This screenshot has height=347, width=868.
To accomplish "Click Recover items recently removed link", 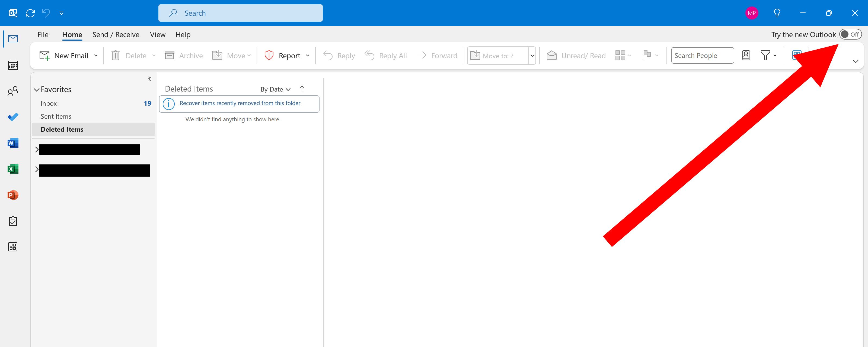I will [x=240, y=103].
